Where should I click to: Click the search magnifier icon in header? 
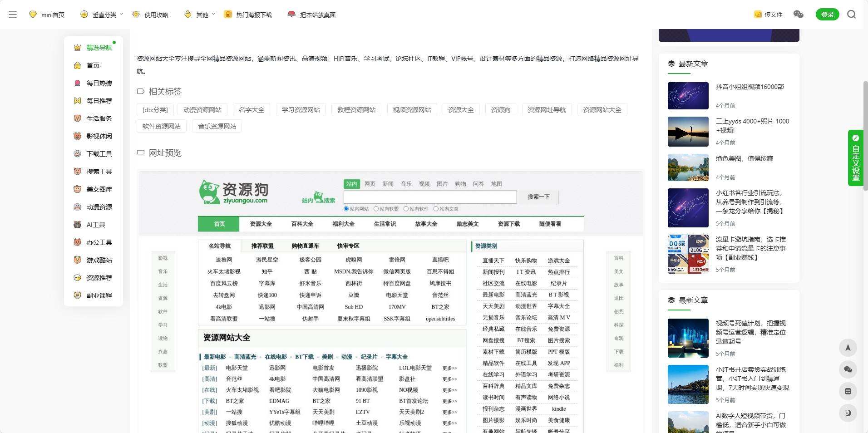(x=852, y=15)
